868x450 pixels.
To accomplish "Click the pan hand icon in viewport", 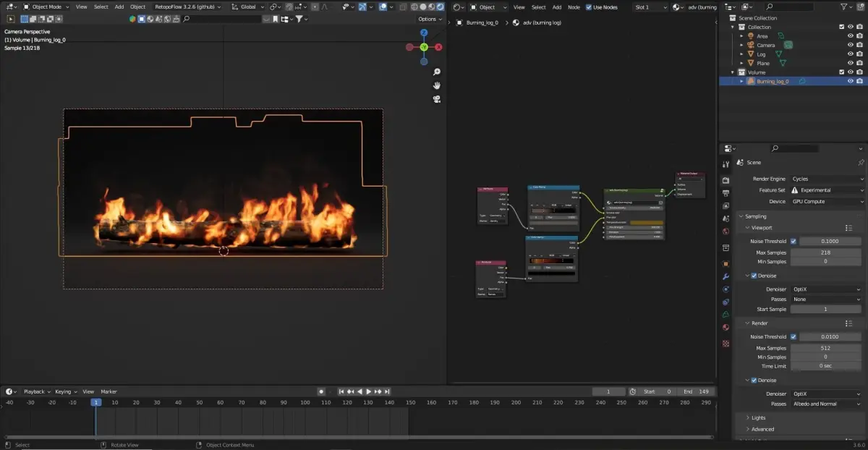I will 437,85.
